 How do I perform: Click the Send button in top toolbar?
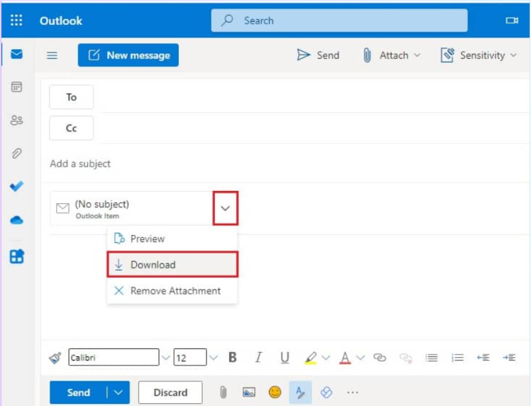coord(318,55)
